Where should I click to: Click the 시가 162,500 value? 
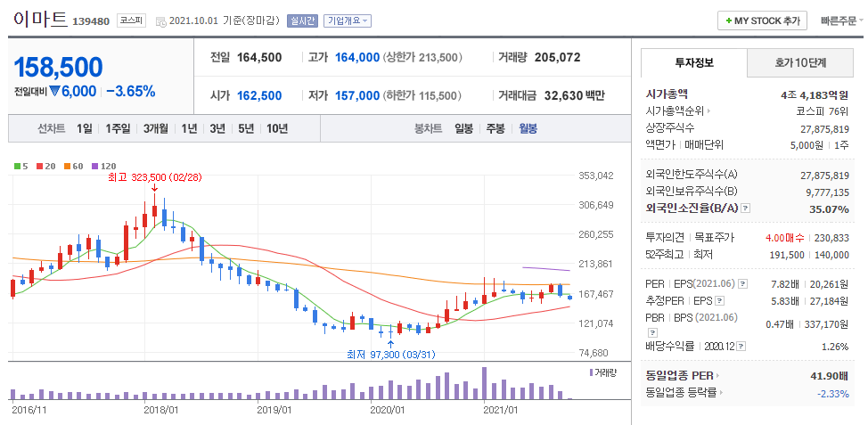[x=259, y=95]
